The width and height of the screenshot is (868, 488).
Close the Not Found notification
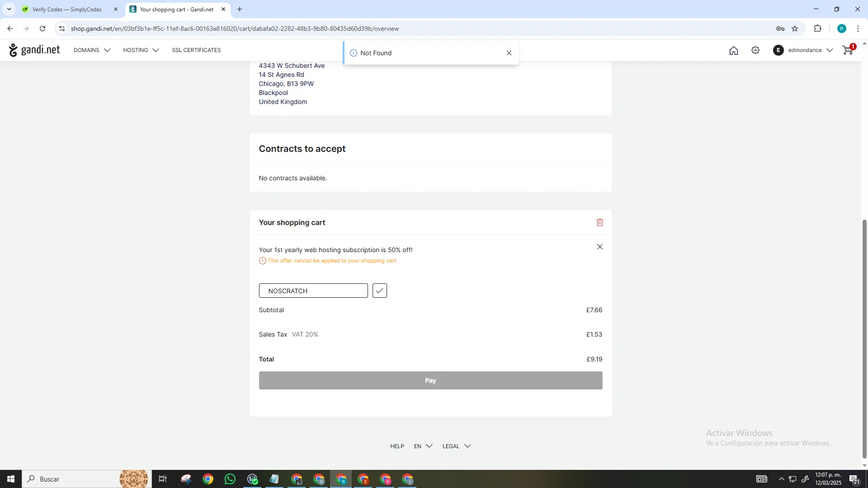coord(509,53)
